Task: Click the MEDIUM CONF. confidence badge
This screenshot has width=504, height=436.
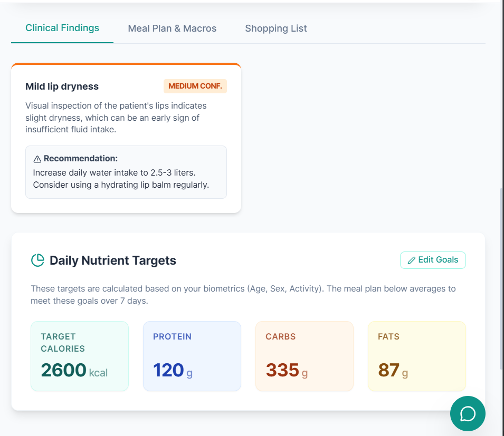Action: [195, 86]
